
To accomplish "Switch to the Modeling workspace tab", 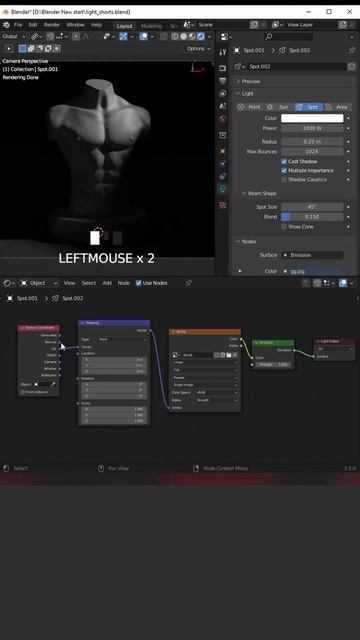I will click(x=151, y=26).
